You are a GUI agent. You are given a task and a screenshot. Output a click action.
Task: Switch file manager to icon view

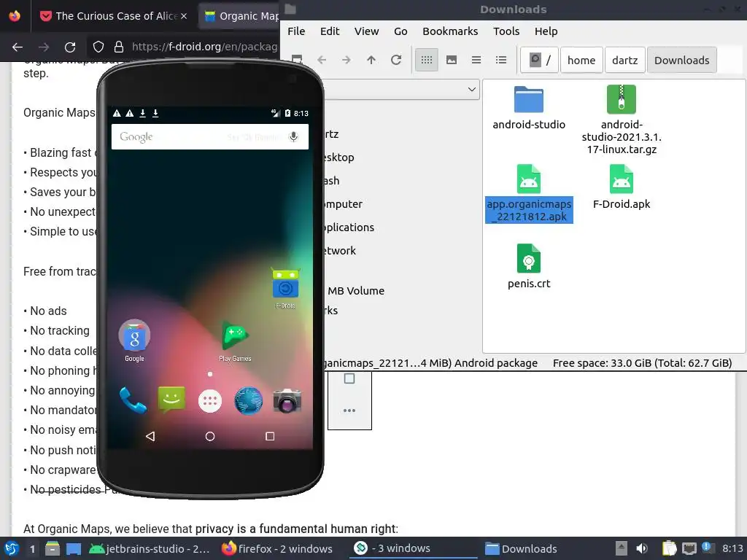click(x=426, y=60)
